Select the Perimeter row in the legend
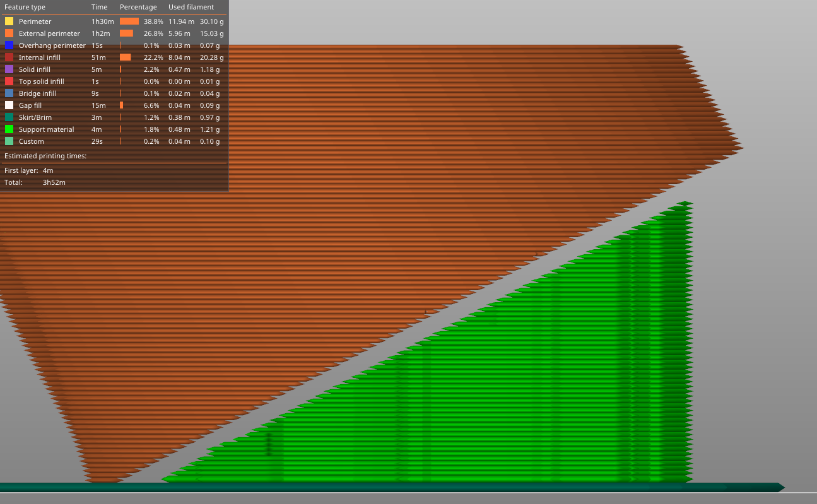The width and height of the screenshot is (817, 504). coord(35,21)
